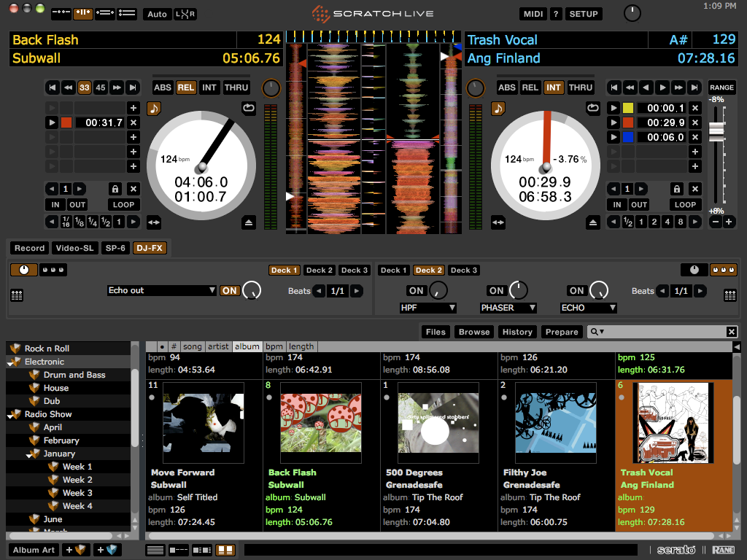Eject track from left deck
Viewport: 747px width, 560px height.
click(x=249, y=222)
